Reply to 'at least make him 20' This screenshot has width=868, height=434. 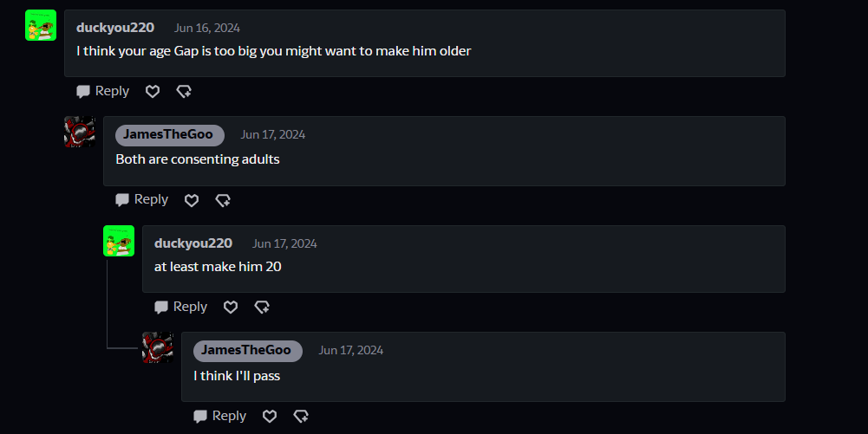[180, 307]
